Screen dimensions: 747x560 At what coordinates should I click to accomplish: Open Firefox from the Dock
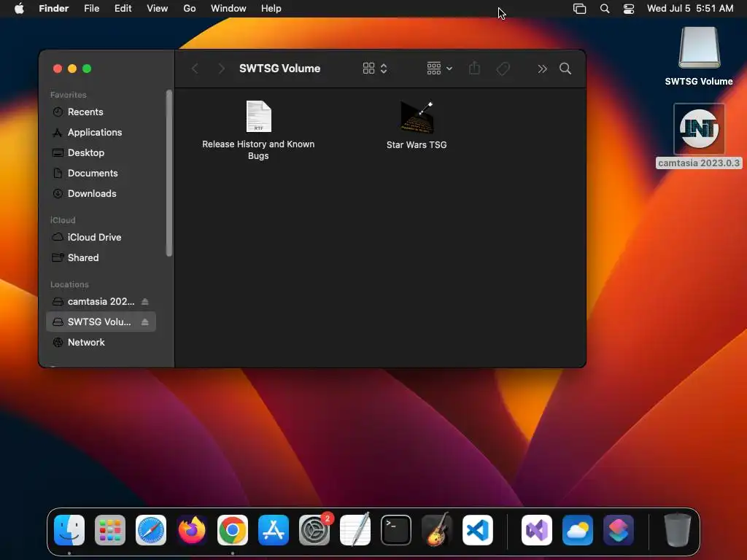click(x=192, y=530)
